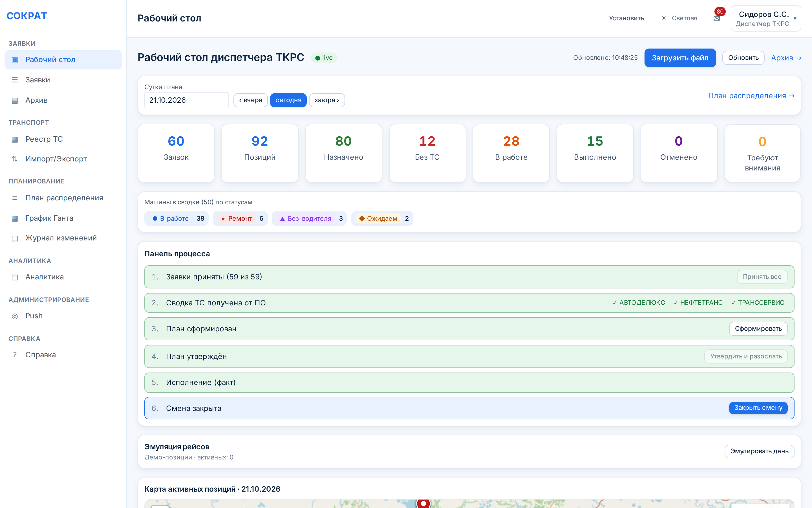This screenshot has width=812, height=508.
Task: Open Реестр ТС menu item
Action: 63,139
